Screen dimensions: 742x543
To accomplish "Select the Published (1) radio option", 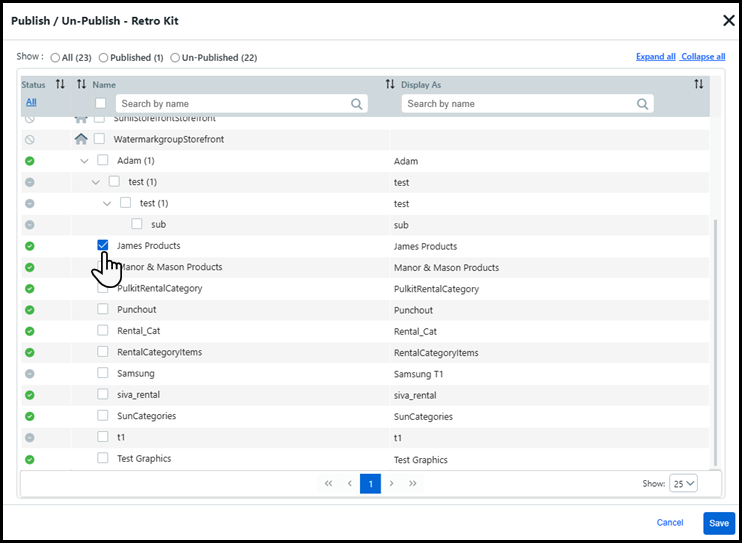I will (x=103, y=58).
